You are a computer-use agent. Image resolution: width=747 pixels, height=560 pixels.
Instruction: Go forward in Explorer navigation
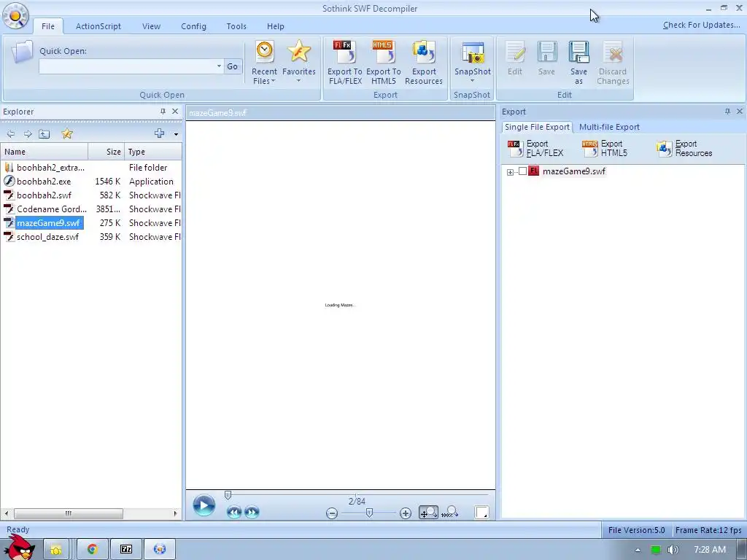[x=28, y=134]
